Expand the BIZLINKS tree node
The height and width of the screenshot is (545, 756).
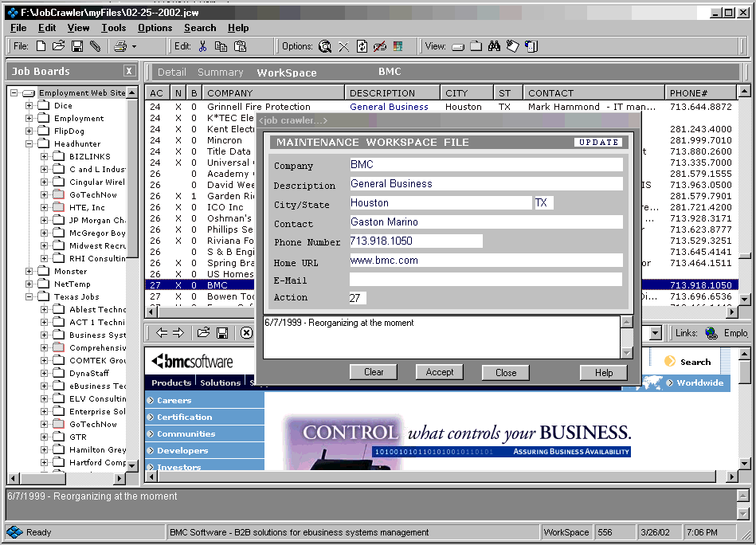(x=44, y=156)
